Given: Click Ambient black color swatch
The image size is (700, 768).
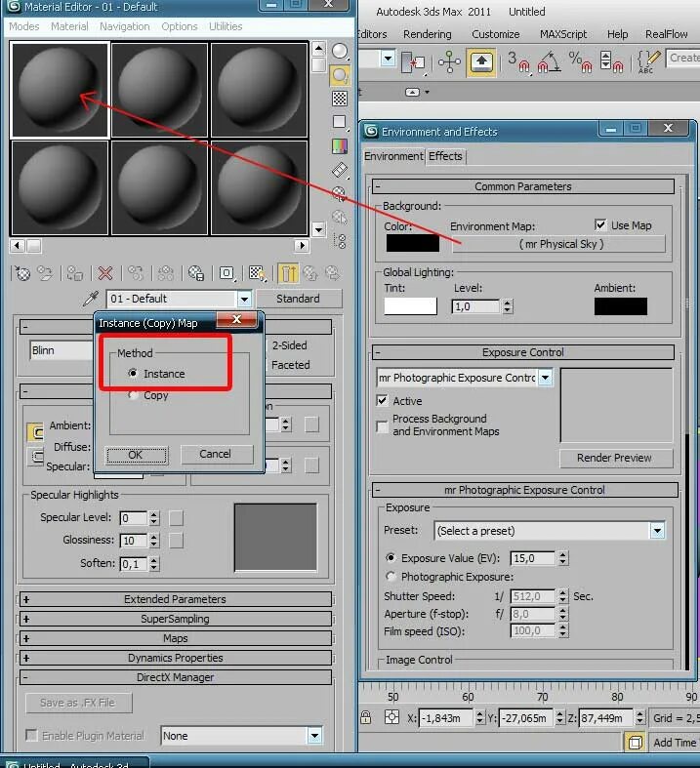Looking at the screenshot, I should point(621,306).
